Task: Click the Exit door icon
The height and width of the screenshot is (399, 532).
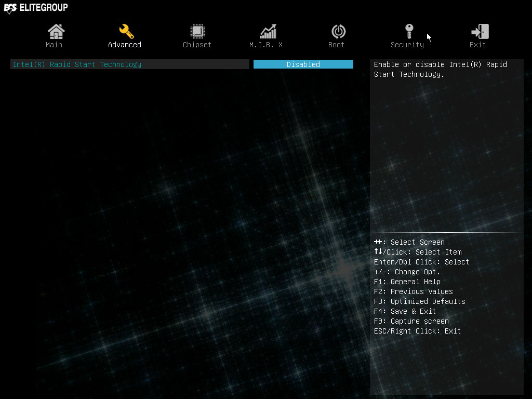Action: [480, 32]
